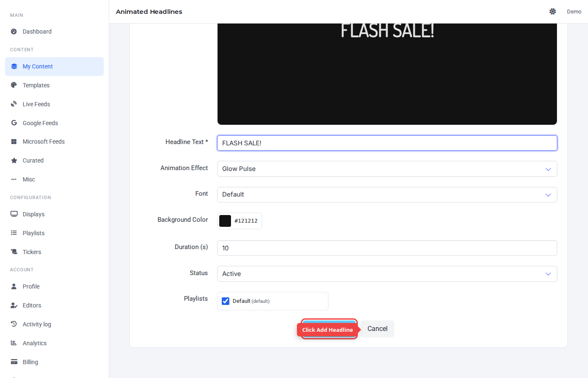Click the Dashboard gauge icon
Viewport: 588px width, 378px height.
(14, 31)
